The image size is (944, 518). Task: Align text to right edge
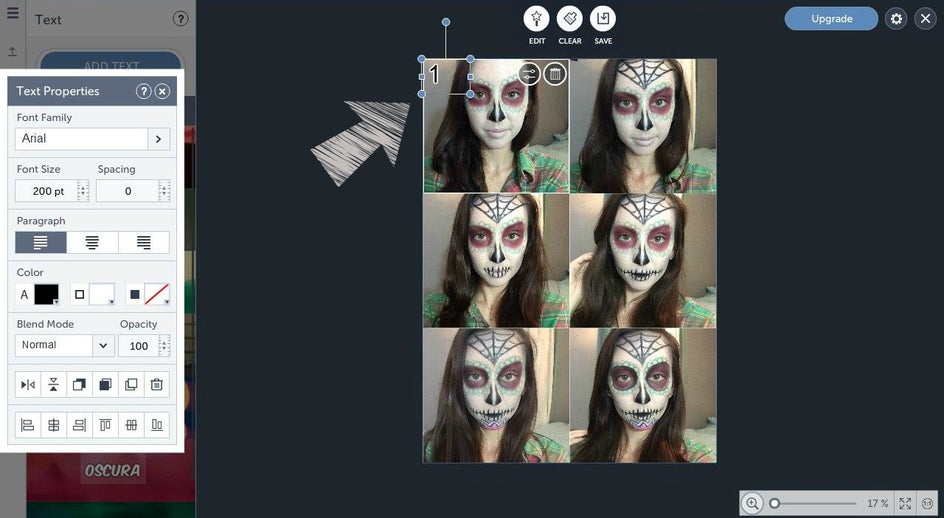(79, 425)
